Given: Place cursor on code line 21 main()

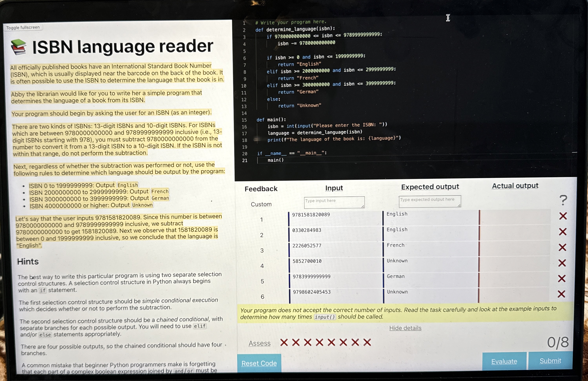Looking at the screenshot, I should (x=276, y=160).
